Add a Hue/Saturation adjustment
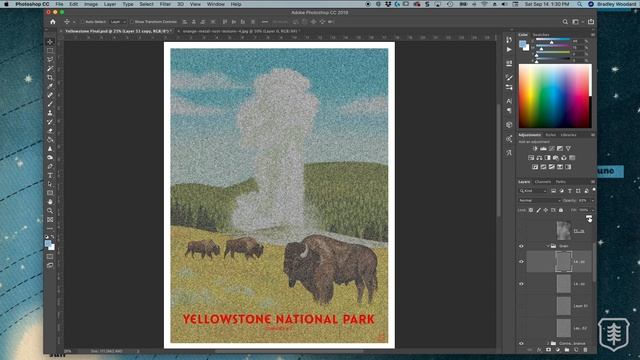 click(531, 158)
